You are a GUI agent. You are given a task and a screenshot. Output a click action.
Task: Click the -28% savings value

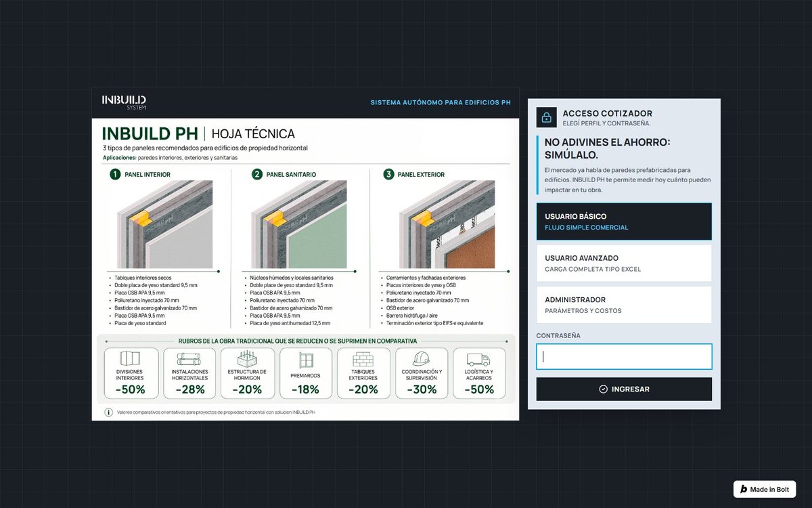pyautogui.click(x=189, y=389)
